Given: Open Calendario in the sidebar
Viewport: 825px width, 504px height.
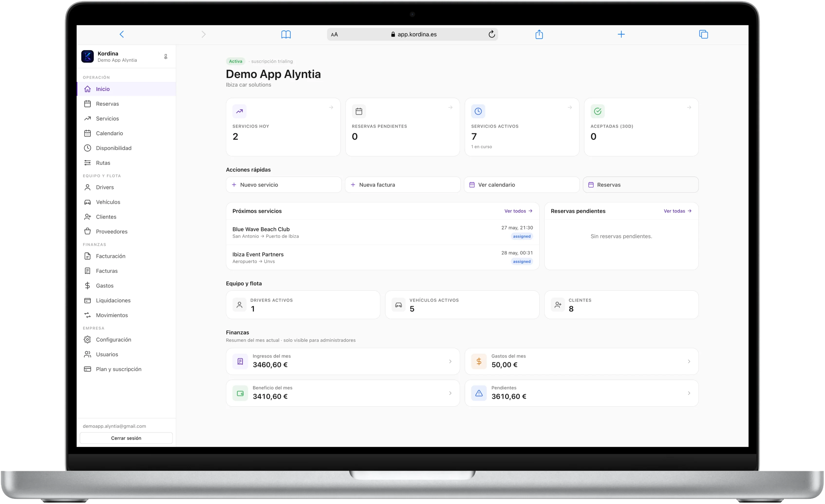Looking at the screenshot, I should (x=126, y=133).
